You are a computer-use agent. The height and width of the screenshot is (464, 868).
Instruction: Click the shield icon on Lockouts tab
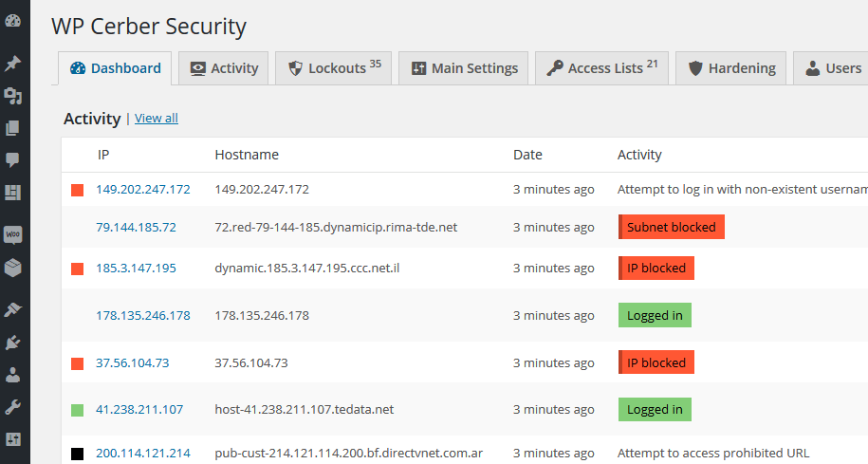pos(296,68)
